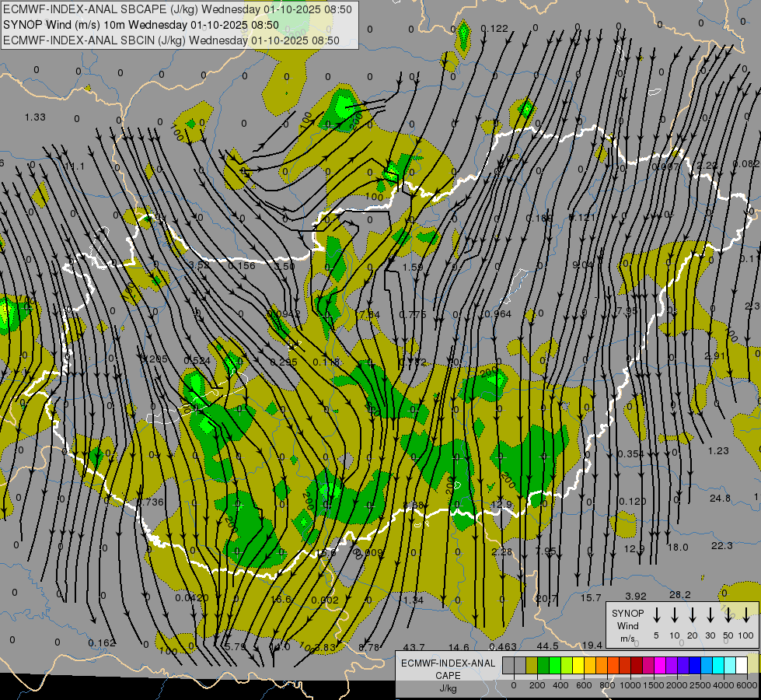This screenshot has width=761, height=700.
Task: Click the 5 m/s wind arrow in legend
Action: (x=657, y=615)
